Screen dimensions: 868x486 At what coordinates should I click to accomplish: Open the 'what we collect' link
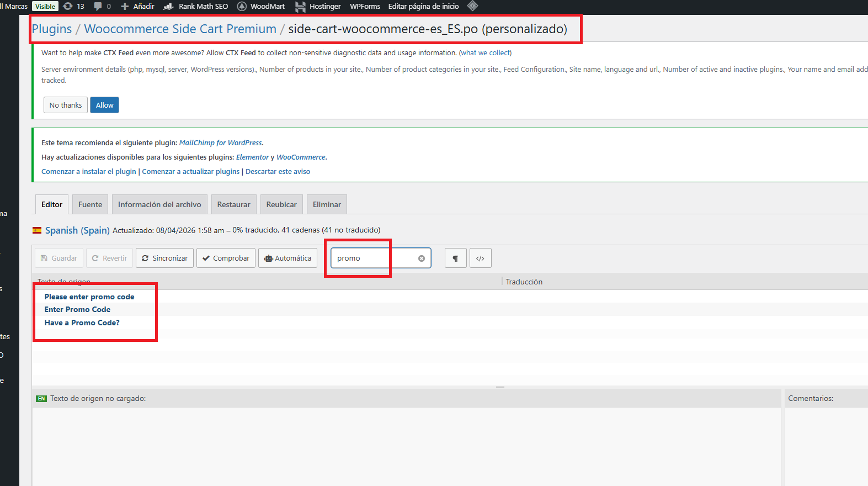[x=486, y=53]
